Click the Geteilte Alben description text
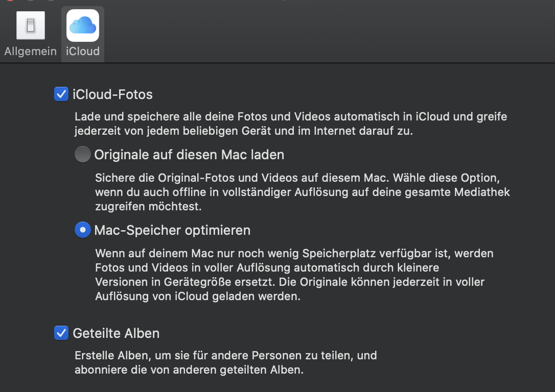Viewport: 555px width, 392px height. tap(225, 362)
